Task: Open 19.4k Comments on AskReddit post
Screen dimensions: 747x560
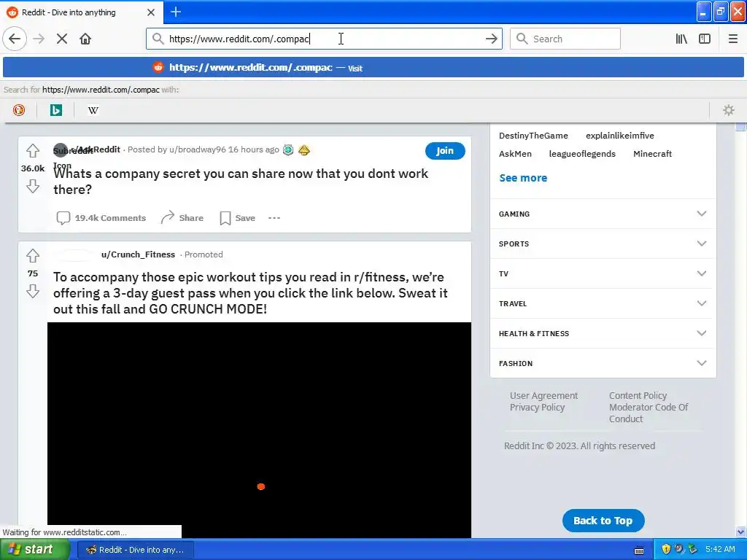Action: click(101, 218)
